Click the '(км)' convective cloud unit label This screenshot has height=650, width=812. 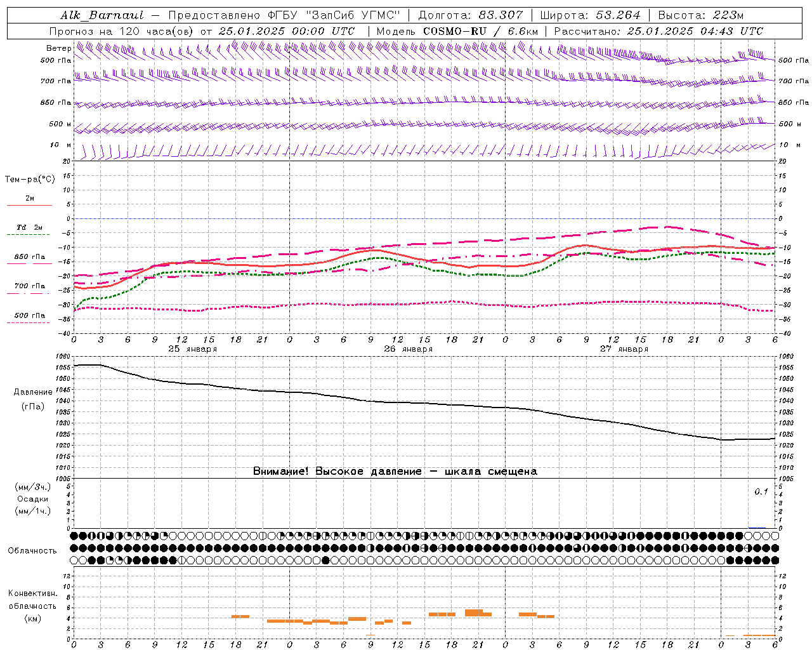pyautogui.click(x=32, y=618)
